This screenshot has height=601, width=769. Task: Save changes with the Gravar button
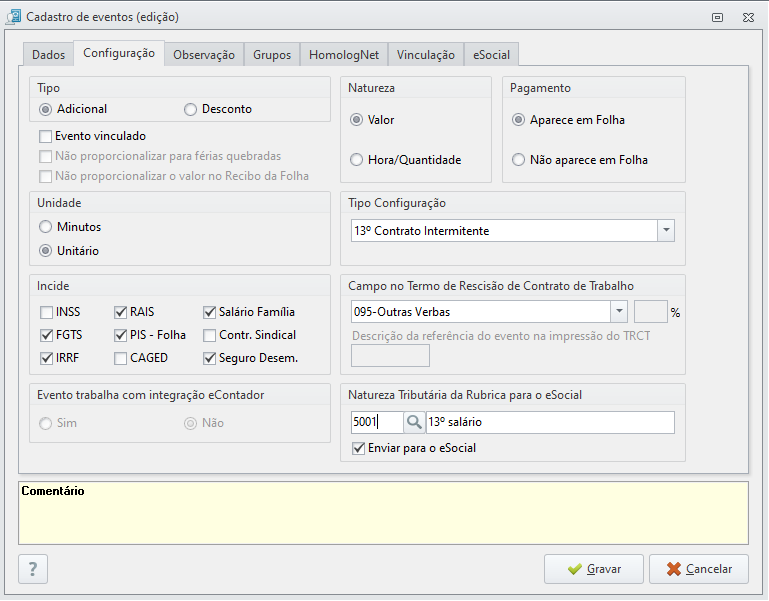coord(593,569)
